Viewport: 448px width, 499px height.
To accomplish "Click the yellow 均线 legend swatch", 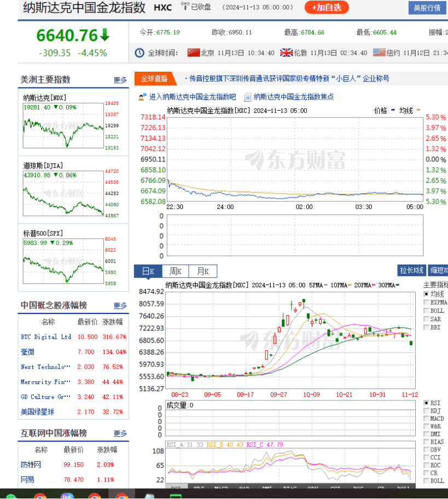I will [418, 110].
